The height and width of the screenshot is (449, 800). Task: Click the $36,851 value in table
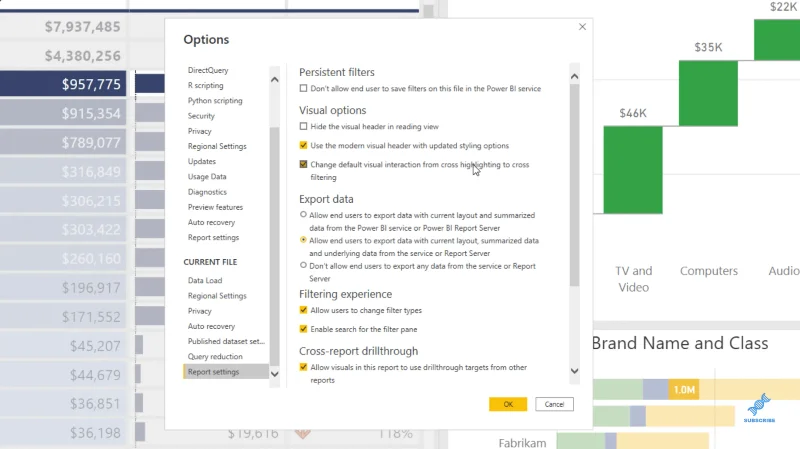coord(95,404)
